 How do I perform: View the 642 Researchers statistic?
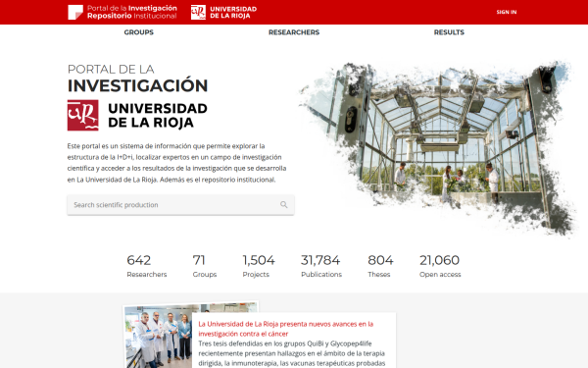pos(147,266)
